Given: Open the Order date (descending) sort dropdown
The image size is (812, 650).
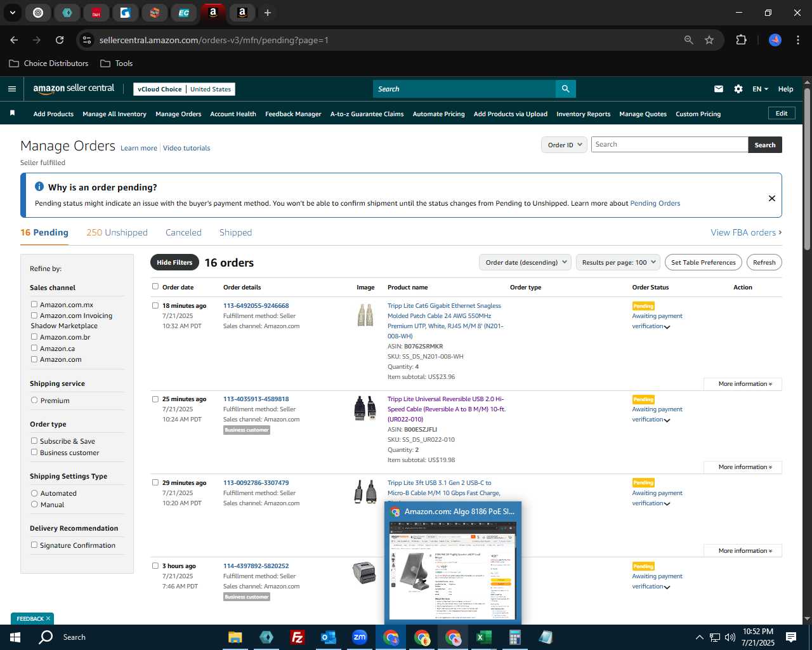Looking at the screenshot, I should [525, 262].
